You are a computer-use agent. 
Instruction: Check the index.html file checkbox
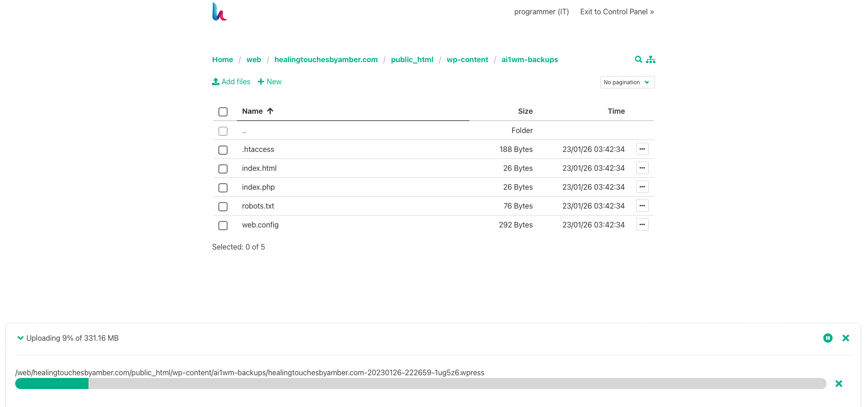coord(223,169)
